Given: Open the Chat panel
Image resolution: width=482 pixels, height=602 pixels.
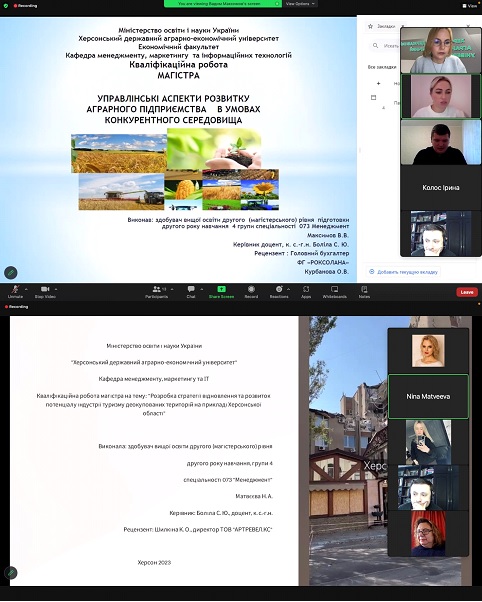Looking at the screenshot, I should tap(191, 292).
